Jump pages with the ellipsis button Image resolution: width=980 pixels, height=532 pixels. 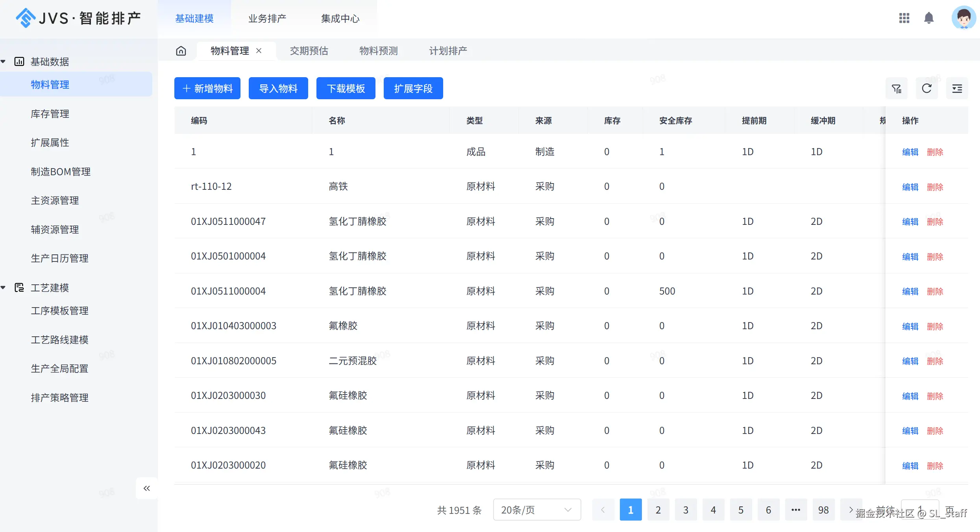point(796,510)
